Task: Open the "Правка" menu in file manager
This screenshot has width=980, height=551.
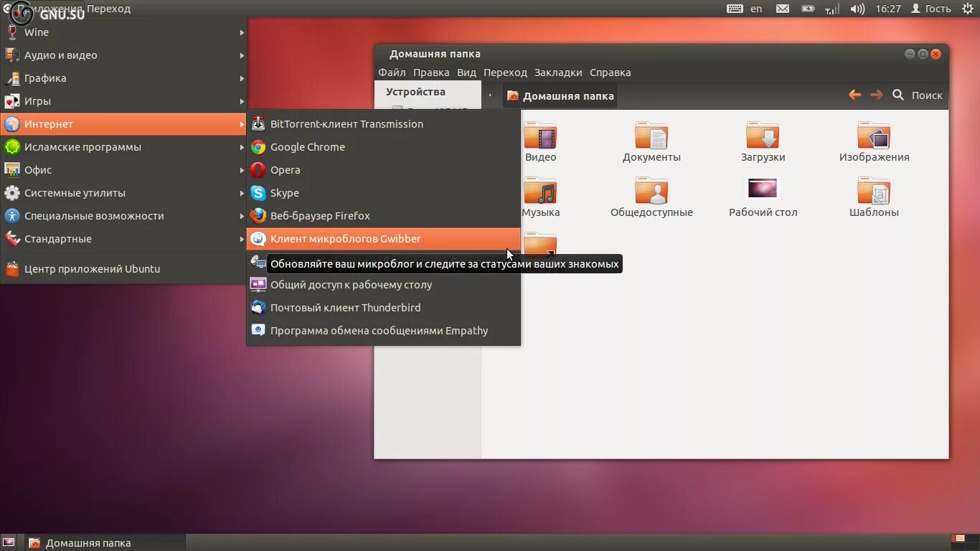Action: point(431,72)
